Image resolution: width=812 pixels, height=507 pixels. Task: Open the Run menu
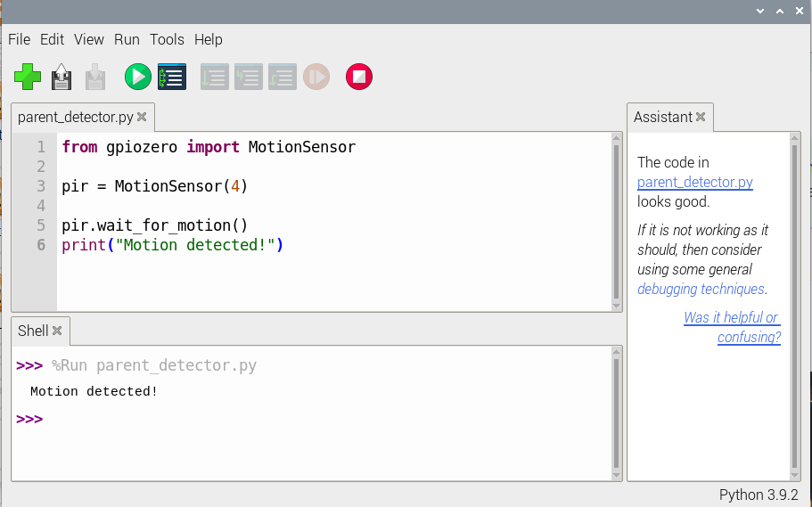pos(127,39)
